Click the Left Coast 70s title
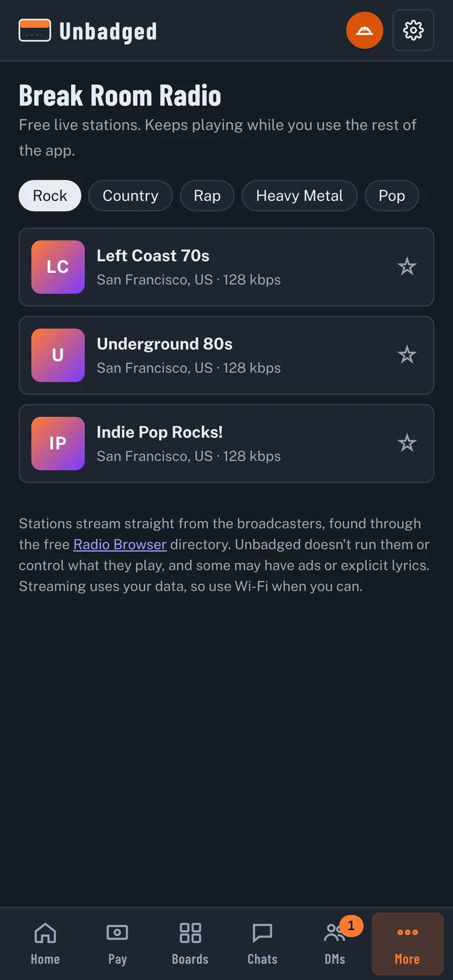 click(153, 256)
